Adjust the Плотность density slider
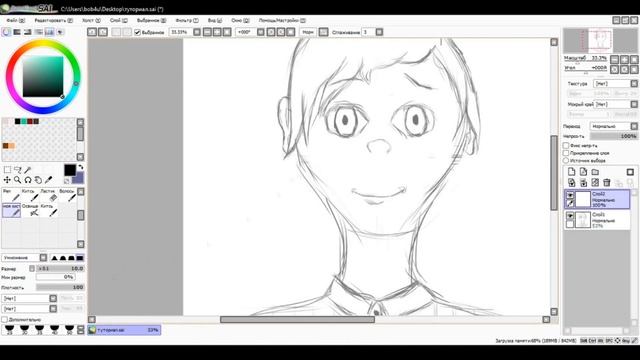The height and width of the screenshot is (360, 640). [60, 287]
